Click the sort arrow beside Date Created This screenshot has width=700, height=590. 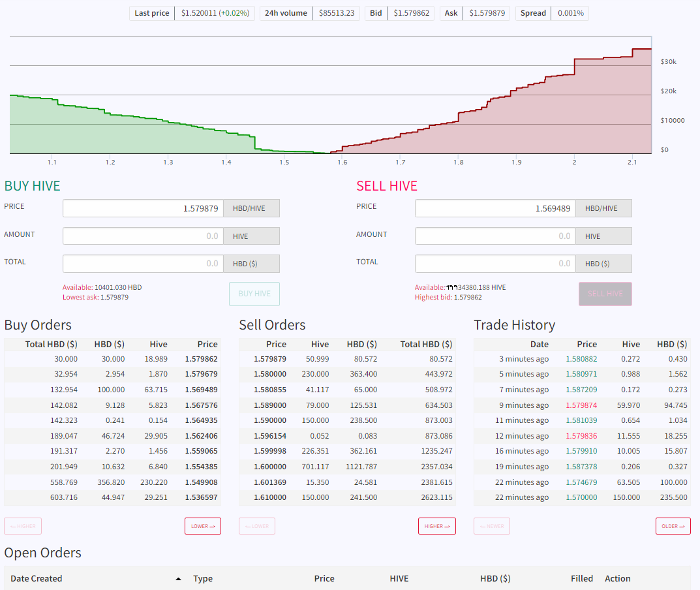point(179,579)
